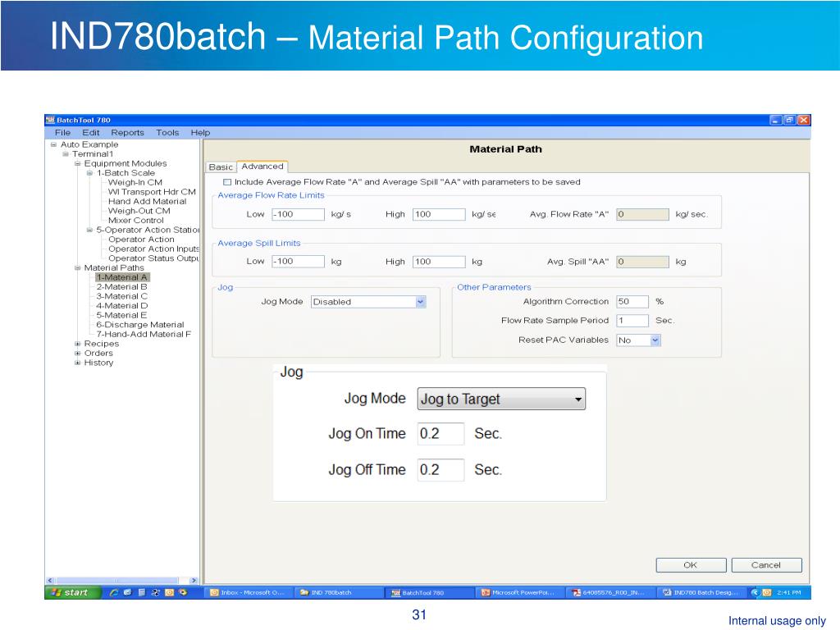The image size is (840, 630).
Task: Switch to Inbox - Microsoft Outlook taskbar button
Action: tap(249, 592)
